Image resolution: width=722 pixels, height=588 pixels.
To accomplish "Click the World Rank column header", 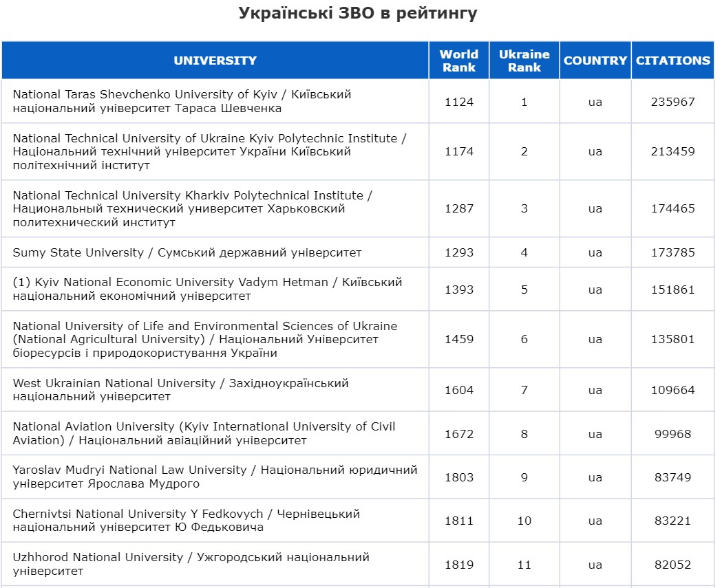I will point(459,60).
